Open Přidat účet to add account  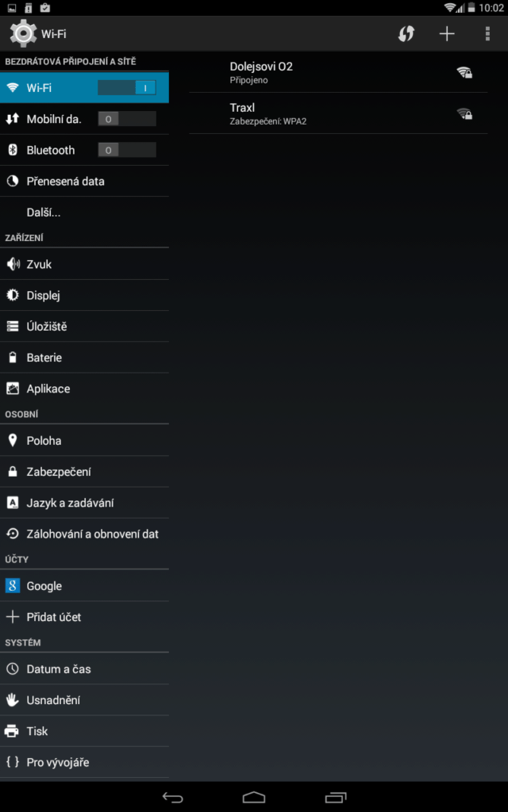84,617
